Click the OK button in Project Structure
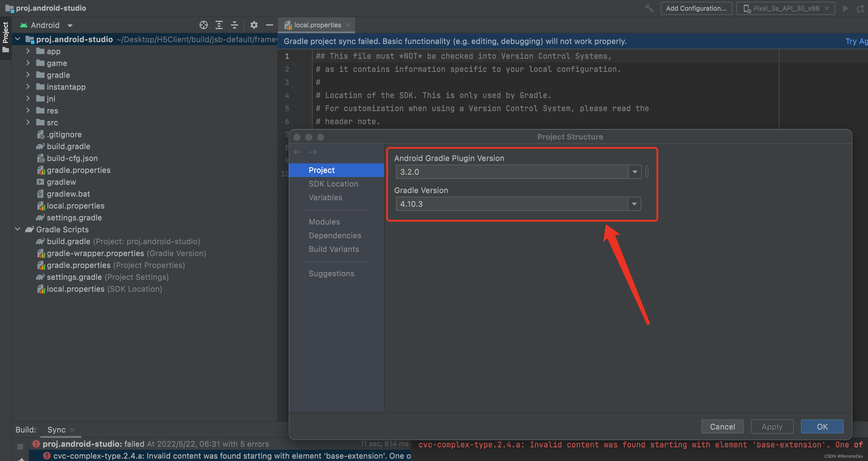Screen dimensions: 868x461 [x=822, y=427]
